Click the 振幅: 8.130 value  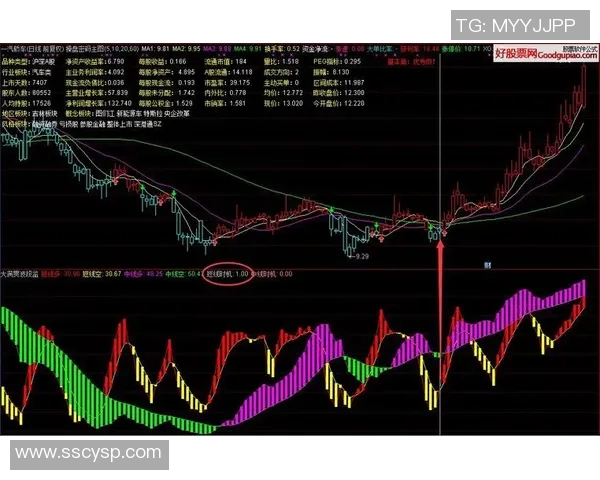pos(331,72)
